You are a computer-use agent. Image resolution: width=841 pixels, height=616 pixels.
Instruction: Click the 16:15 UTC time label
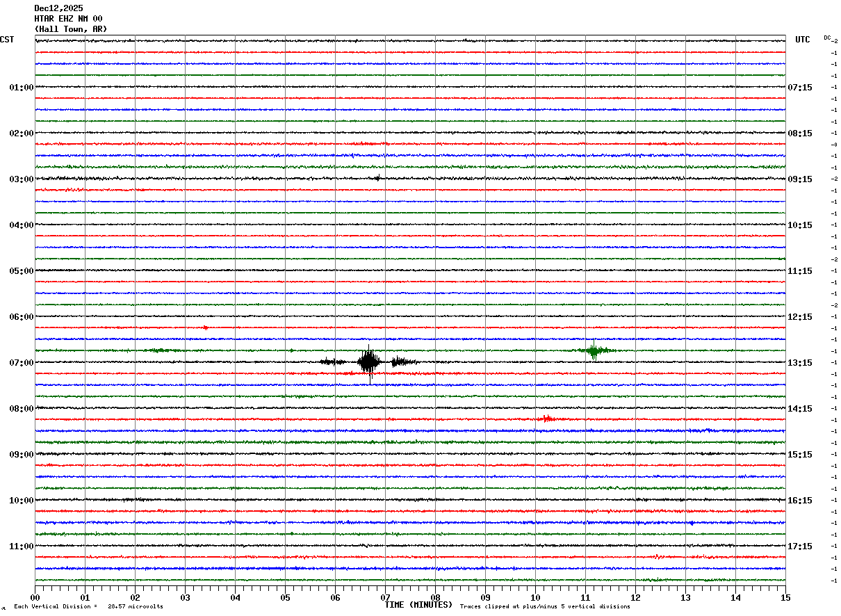[800, 501]
